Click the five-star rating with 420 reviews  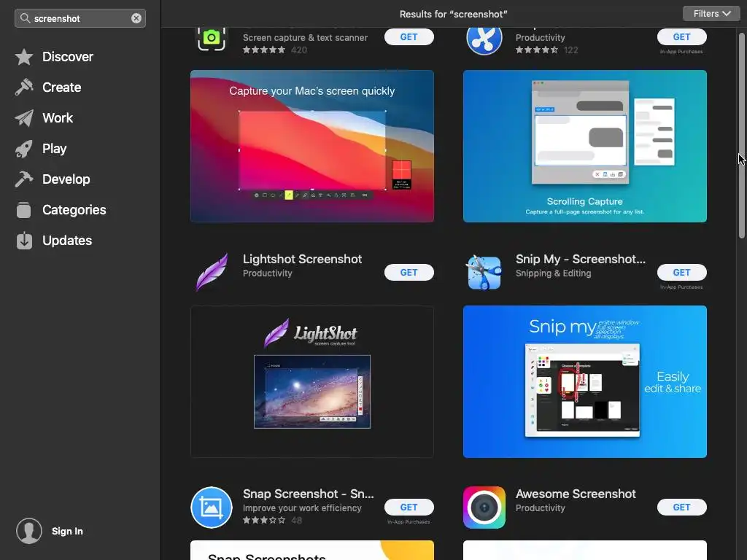click(x=264, y=50)
